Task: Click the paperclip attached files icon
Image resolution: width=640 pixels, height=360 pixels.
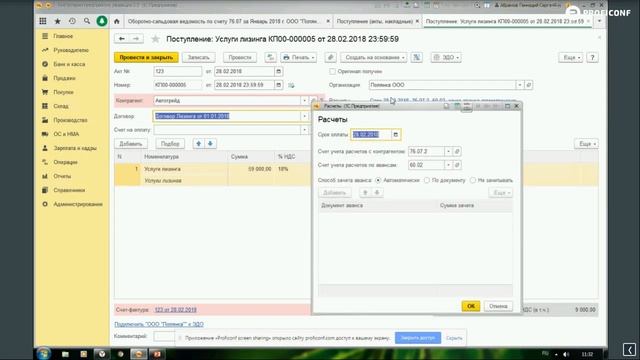Action: click(x=331, y=58)
